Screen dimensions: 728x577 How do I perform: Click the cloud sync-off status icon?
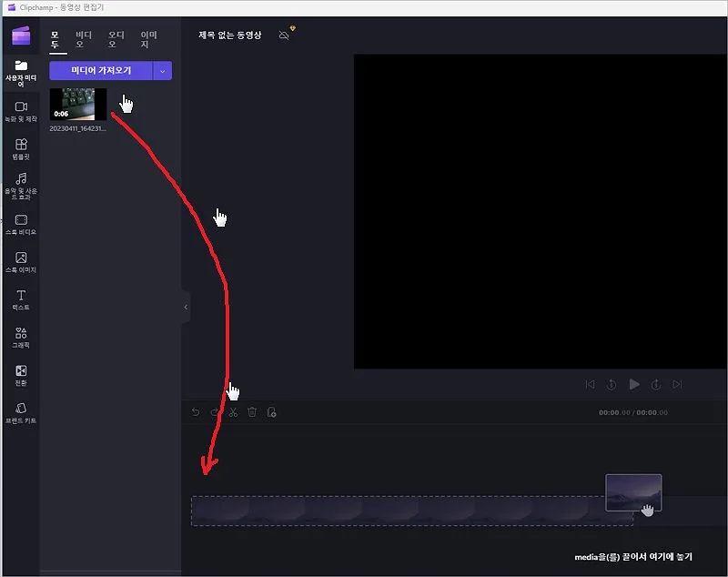284,35
